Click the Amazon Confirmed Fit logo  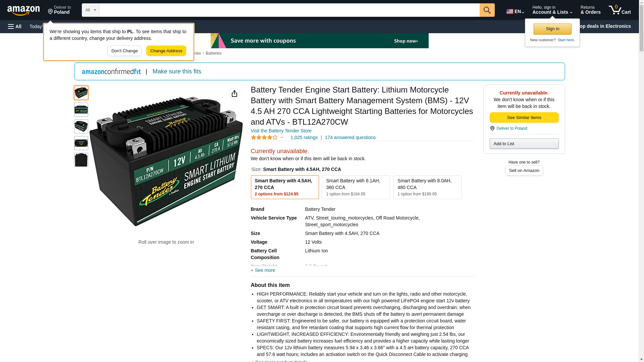(111, 71)
